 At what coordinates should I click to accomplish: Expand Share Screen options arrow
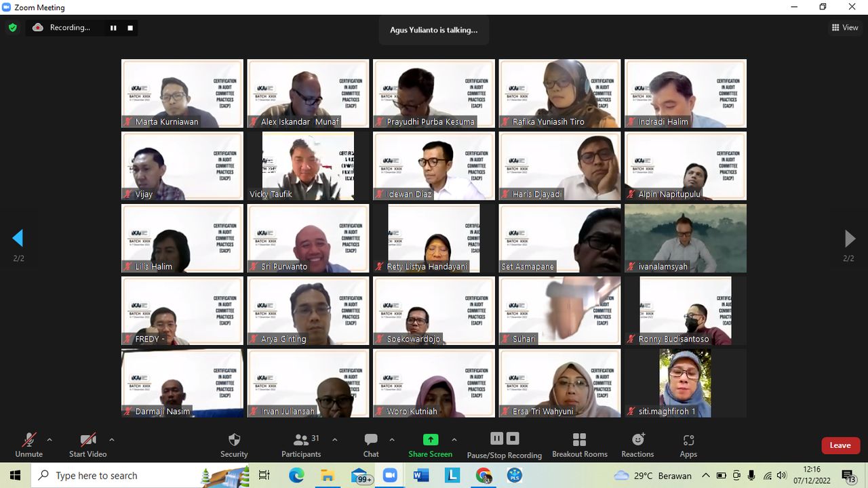(454, 440)
